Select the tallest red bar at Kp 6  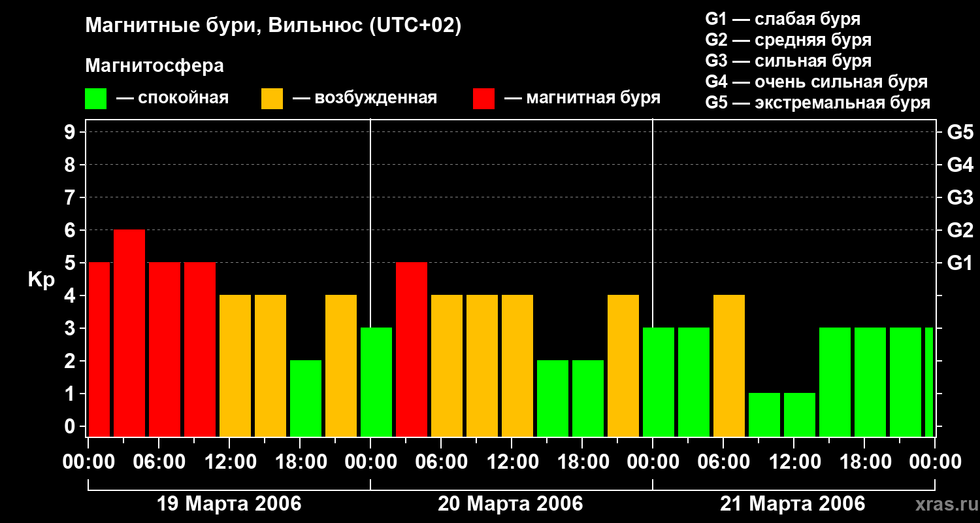(x=129, y=333)
